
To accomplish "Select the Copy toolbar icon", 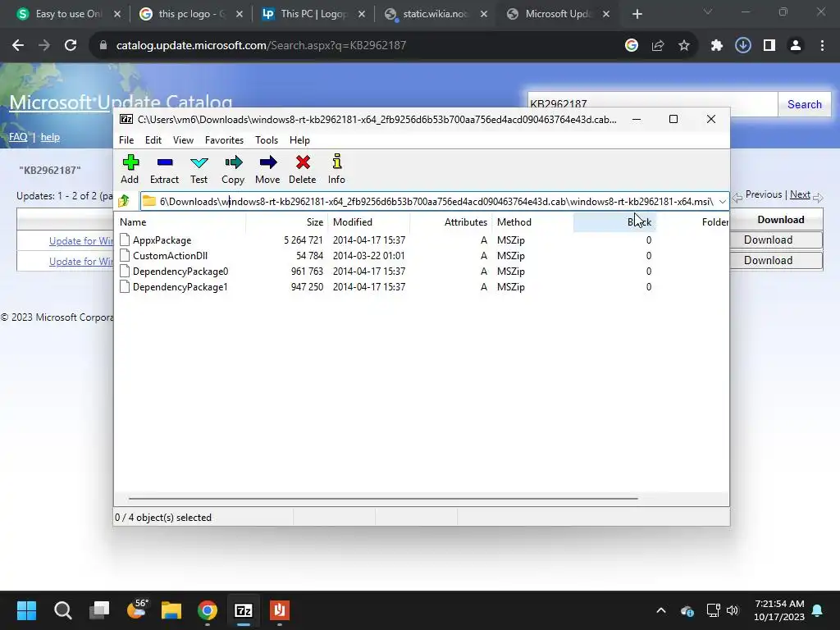I will pos(233,162).
